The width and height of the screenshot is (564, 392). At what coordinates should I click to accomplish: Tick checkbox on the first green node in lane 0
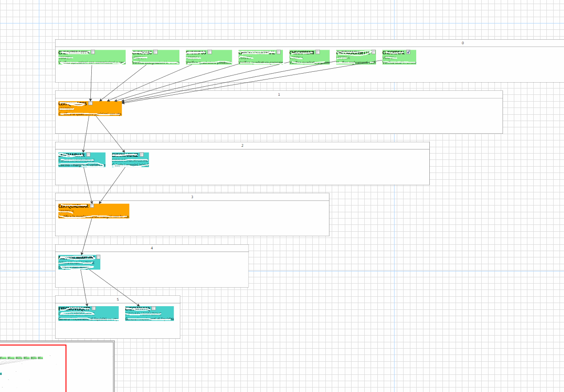[93, 52]
